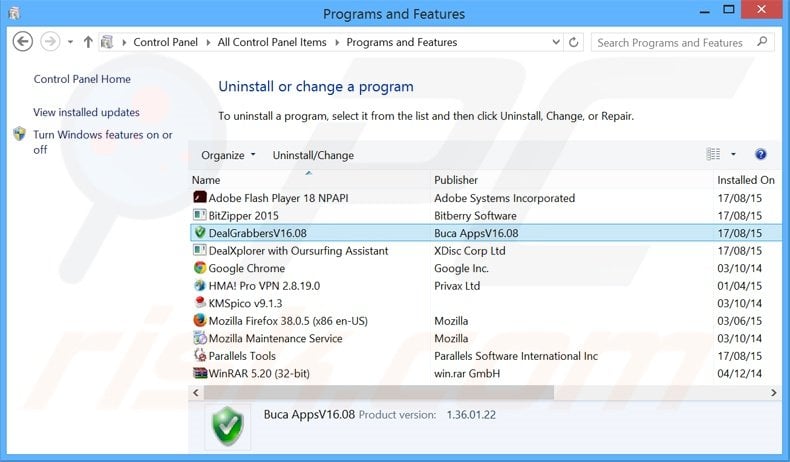Click the BitZipper 2015 icon
Viewport: 790px width, 462px height.
(x=200, y=215)
